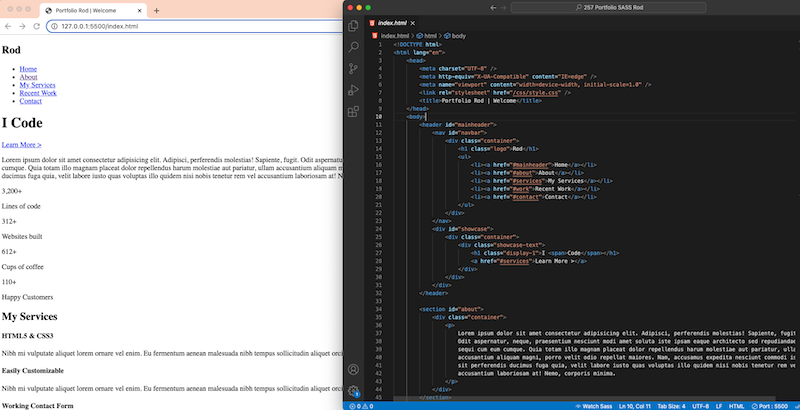The height and width of the screenshot is (410, 800).
Task: Open the Manage gear in VS Code
Action: 353,391
